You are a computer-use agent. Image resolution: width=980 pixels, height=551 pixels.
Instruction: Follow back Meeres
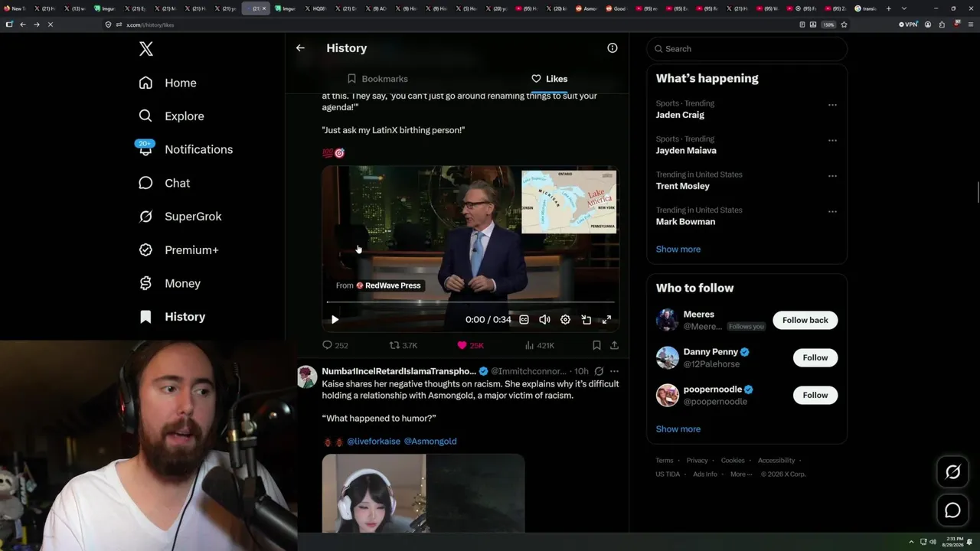coord(805,320)
